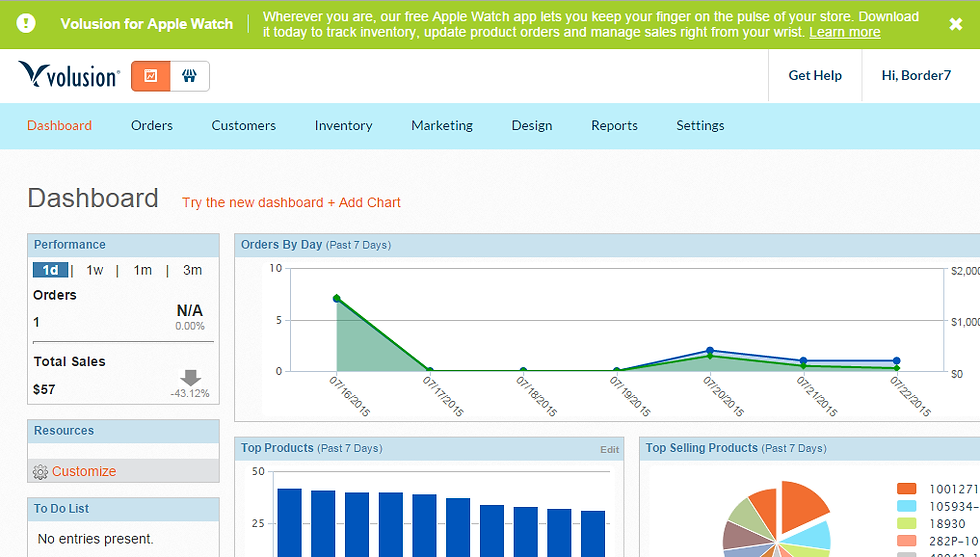Click Try the new dashboard link
This screenshot has width=980, height=557.
(252, 203)
